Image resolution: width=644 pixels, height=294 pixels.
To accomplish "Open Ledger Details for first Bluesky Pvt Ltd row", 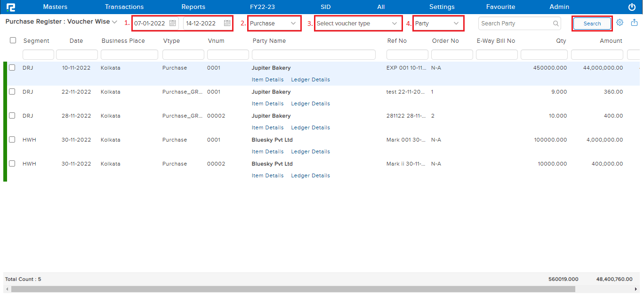I will tap(310, 151).
